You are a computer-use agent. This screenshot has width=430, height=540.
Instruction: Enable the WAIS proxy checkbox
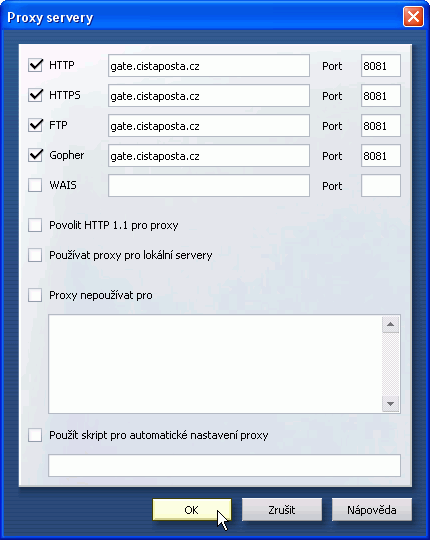coord(35,185)
